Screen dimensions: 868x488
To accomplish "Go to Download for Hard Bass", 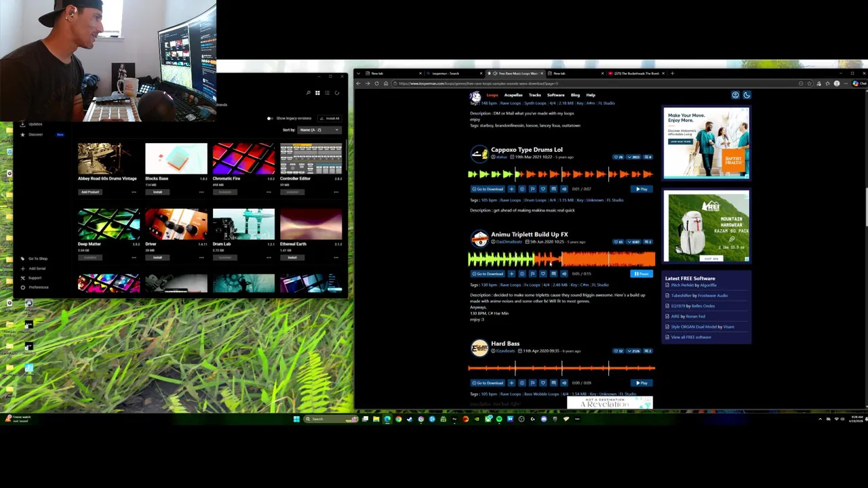I will click(488, 383).
